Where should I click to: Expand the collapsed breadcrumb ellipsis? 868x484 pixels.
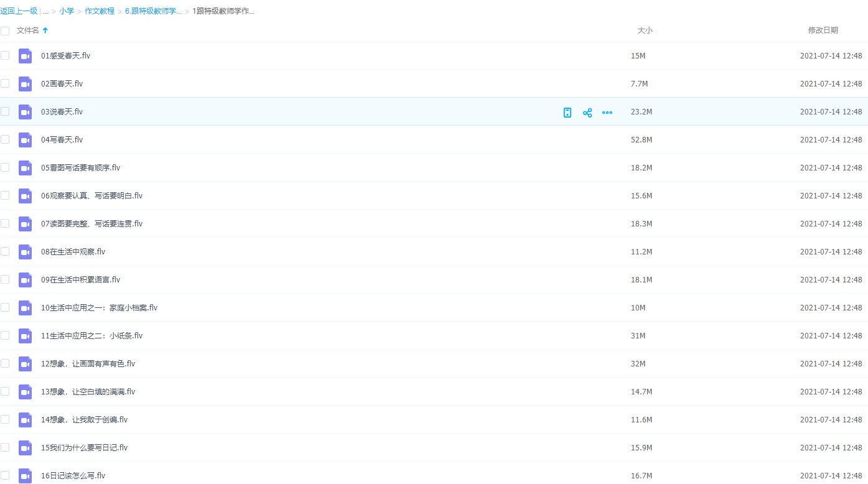point(46,11)
